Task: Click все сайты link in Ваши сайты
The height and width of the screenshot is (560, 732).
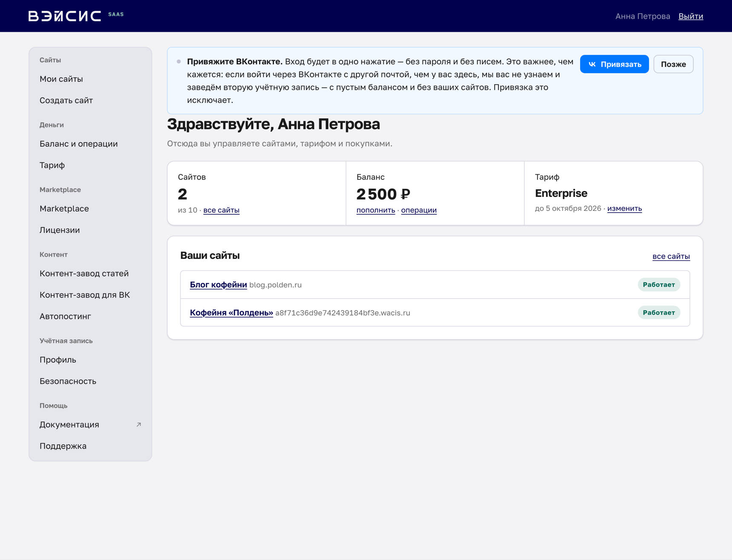Action: 671,256
